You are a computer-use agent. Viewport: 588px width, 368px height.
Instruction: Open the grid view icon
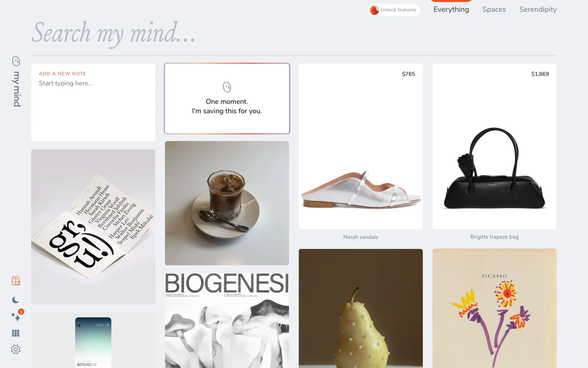16,333
